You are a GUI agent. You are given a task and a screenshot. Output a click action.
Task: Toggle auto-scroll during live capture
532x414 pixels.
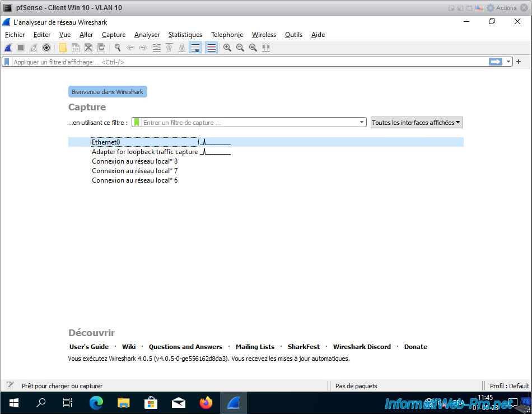[195, 48]
